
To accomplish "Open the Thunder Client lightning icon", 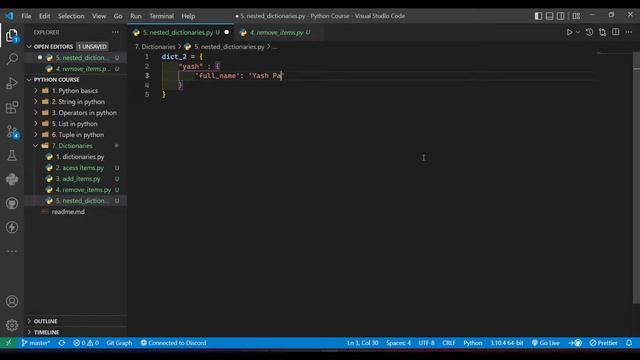I will 12,227.
